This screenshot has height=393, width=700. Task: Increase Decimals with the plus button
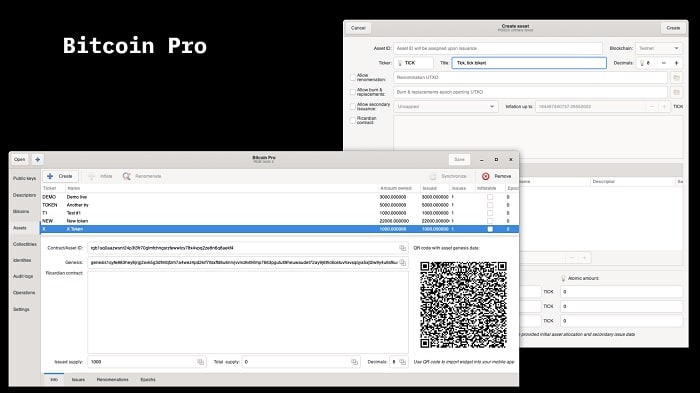(676, 63)
